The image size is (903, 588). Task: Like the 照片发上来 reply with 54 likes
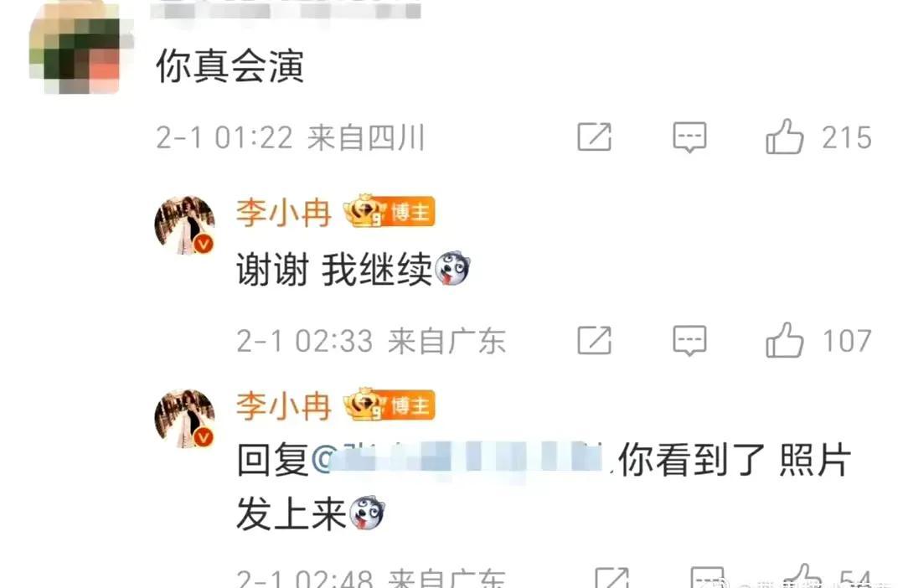tap(803, 576)
